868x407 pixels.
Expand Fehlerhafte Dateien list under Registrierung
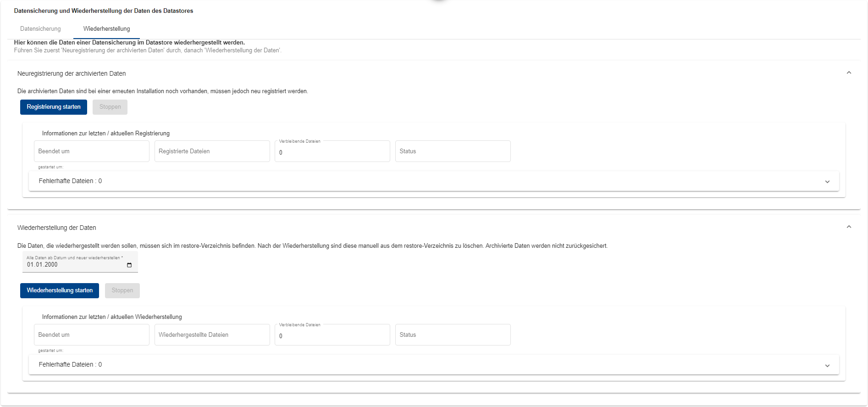pos(827,182)
